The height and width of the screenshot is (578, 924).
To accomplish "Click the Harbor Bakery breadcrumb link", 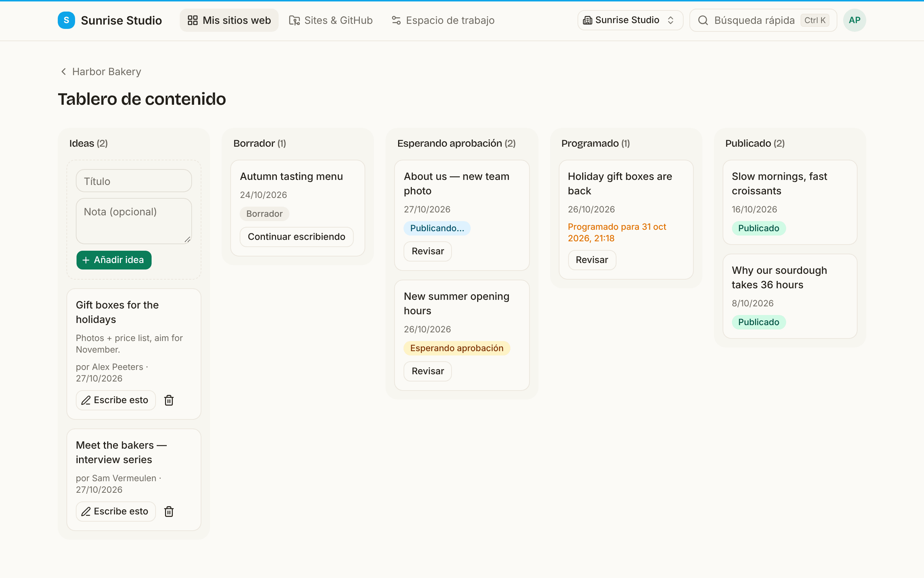I will pyautogui.click(x=106, y=72).
